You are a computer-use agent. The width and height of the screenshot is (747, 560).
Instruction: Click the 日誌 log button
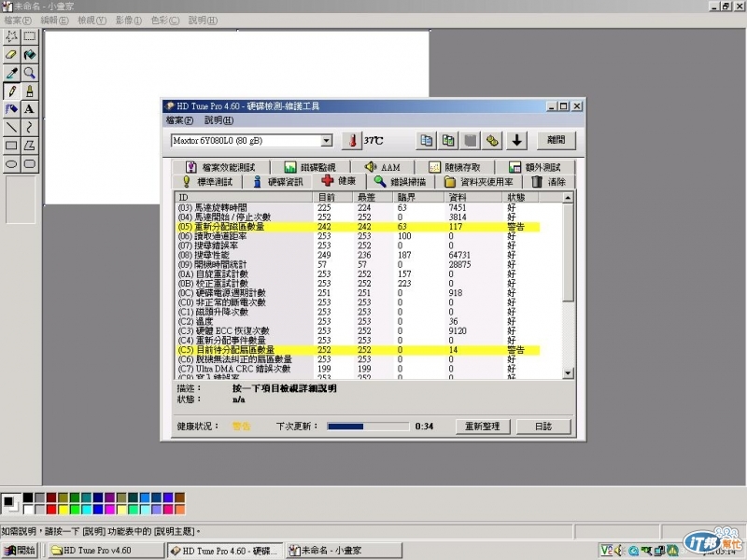(543, 427)
